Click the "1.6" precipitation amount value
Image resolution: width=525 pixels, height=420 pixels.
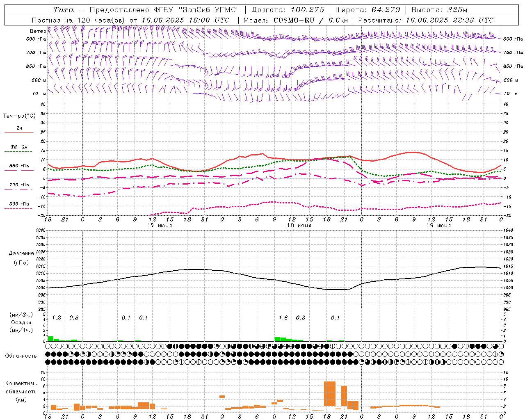[283, 317]
